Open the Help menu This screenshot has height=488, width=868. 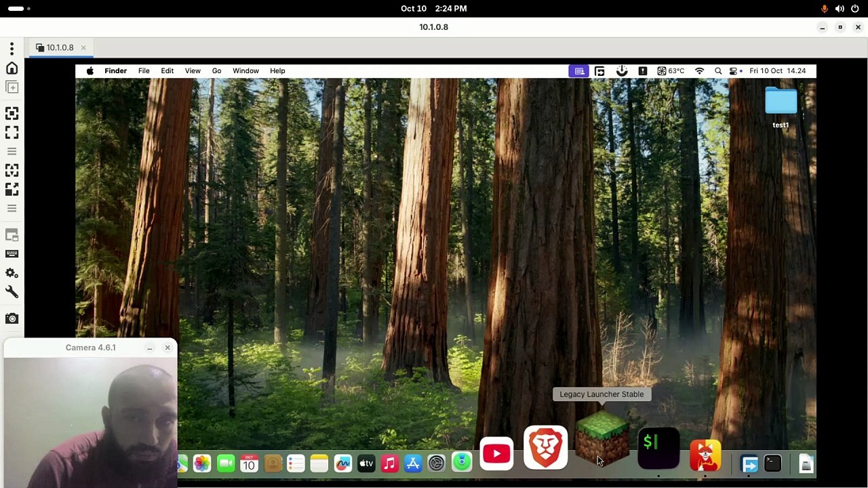277,70
